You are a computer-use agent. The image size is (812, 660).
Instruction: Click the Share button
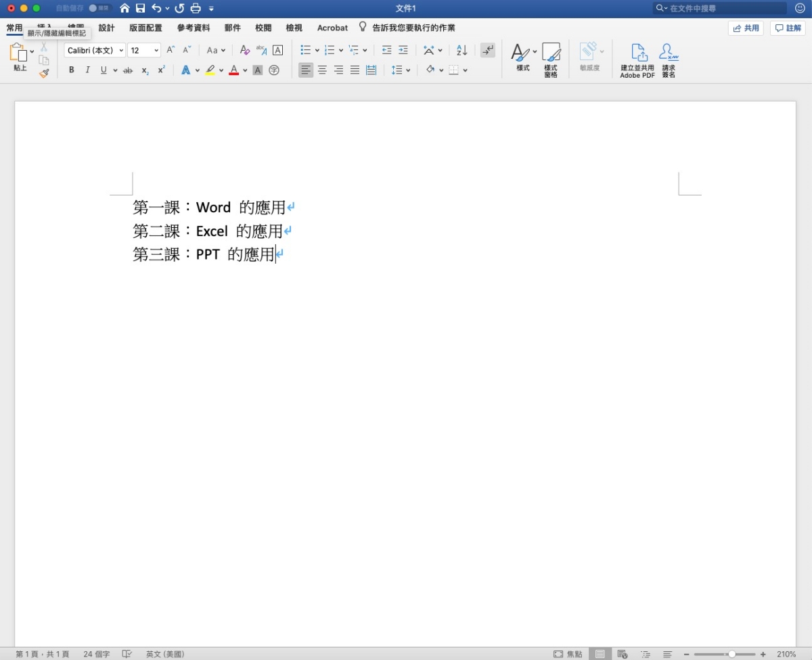tap(746, 28)
